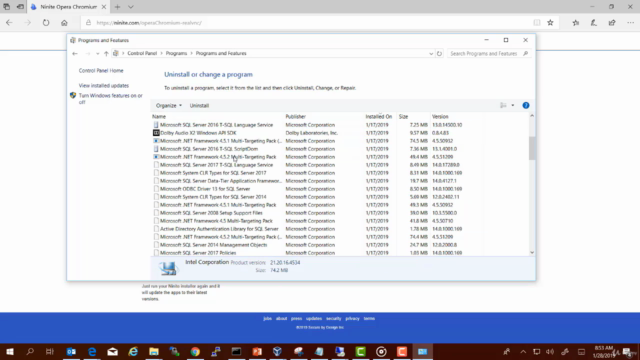Screen dimensions: 640x360
Task: Select Programs and Features breadcrumb
Action: click(x=221, y=53)
